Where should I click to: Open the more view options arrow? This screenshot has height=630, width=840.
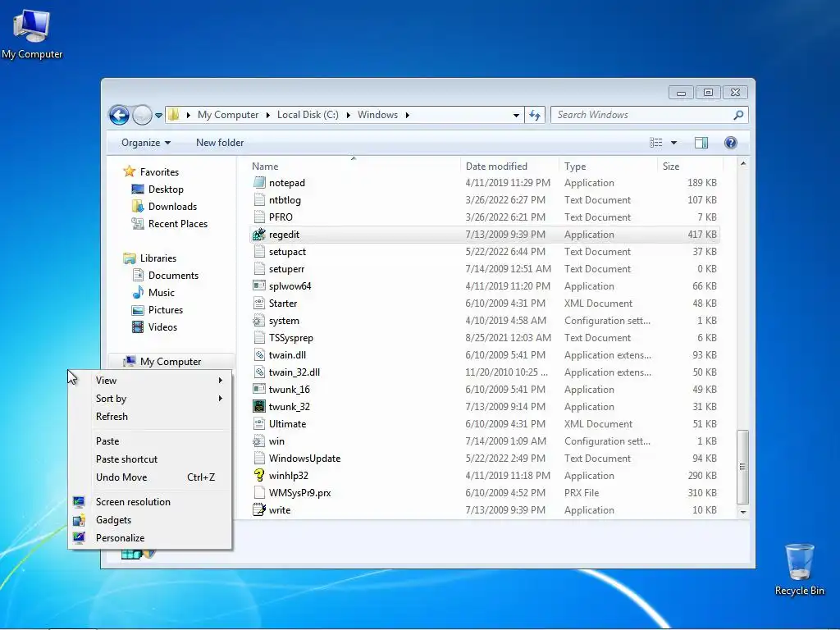coord(674,143)
